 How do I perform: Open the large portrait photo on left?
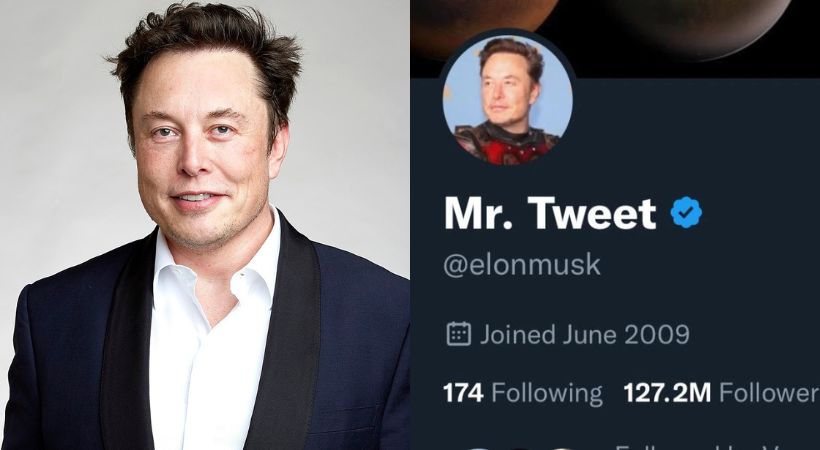click(205, 225)
